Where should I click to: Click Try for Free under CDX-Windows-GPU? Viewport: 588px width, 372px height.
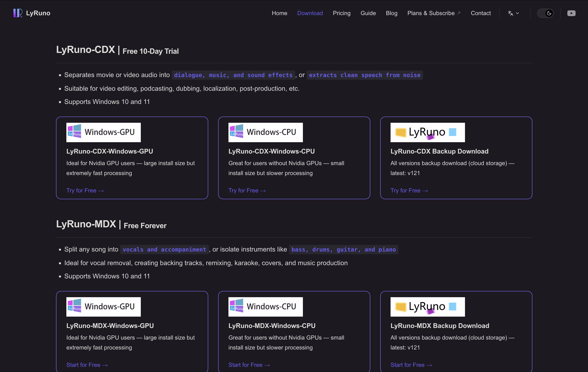click(85, 190)
